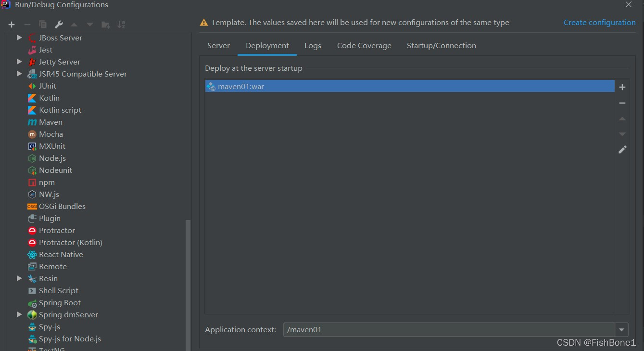Expand the Resin node

pos(19,278)
